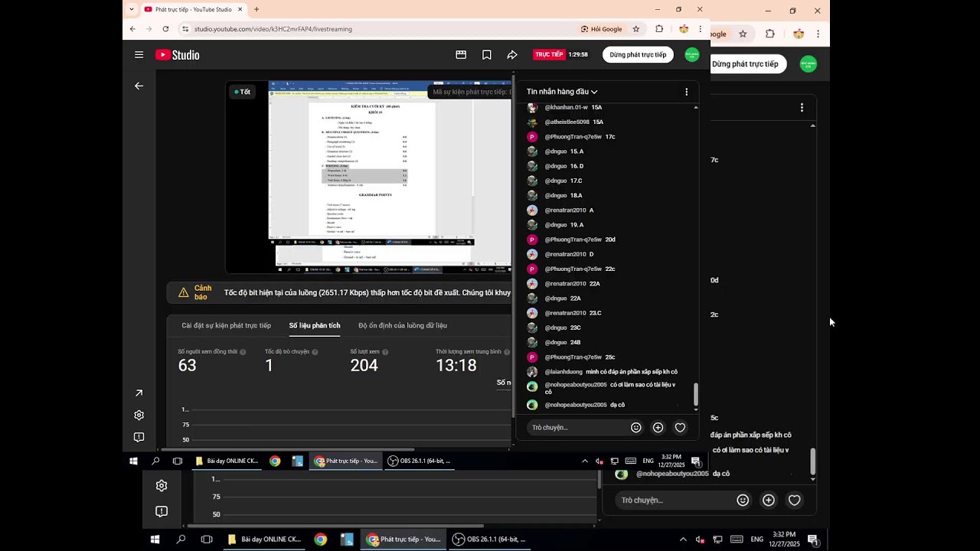Click the plus icon in front window's chat box
The width and height of the screenshot is (980, 551).
pyautogui.click(x=658, y=428)
